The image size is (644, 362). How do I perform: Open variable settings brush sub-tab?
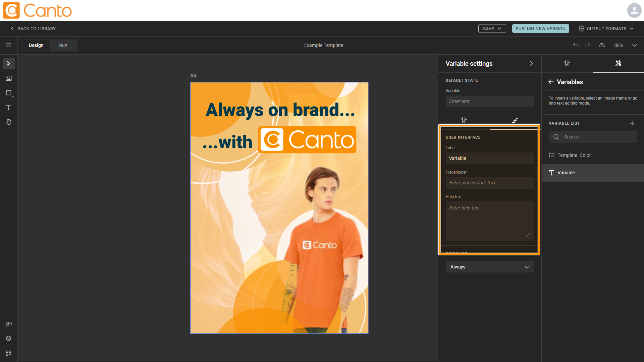(x=515, y=120)
